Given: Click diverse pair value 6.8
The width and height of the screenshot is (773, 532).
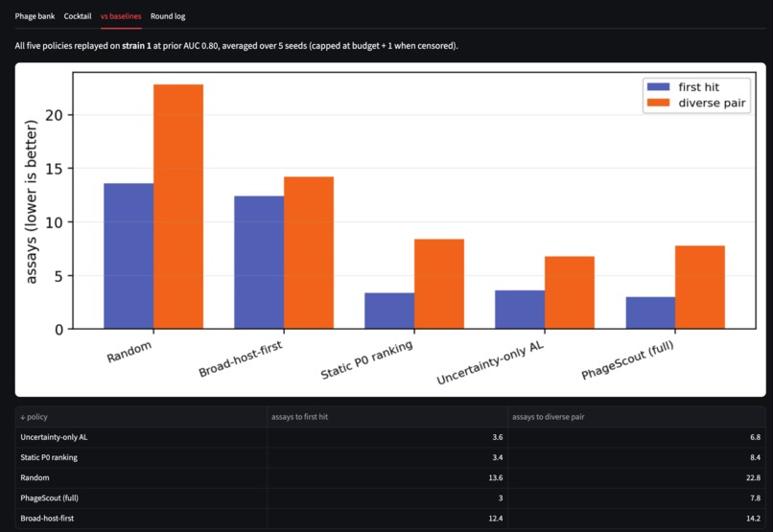Looking at the screenshot, I should (x=755, y=437).
